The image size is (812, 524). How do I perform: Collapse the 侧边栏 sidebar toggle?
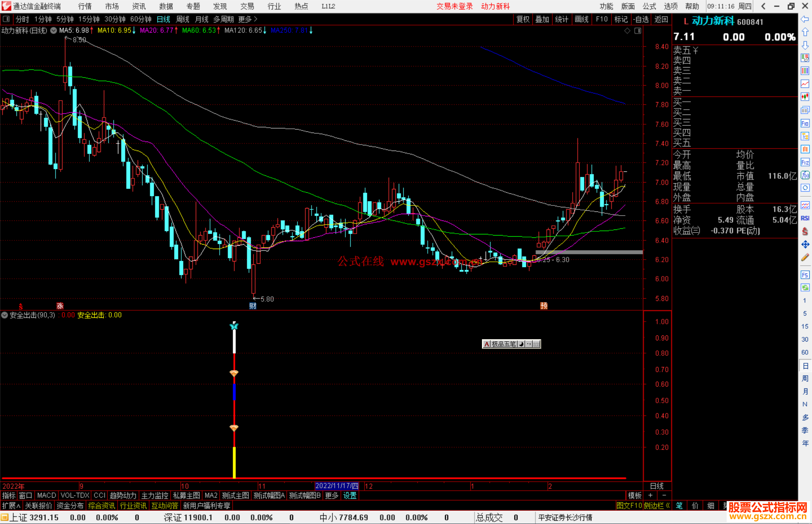pos(657,506)
